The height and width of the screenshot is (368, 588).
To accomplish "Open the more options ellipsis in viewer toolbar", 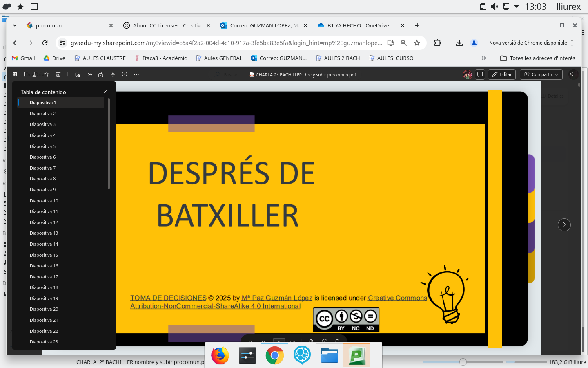I will [136, 74].
